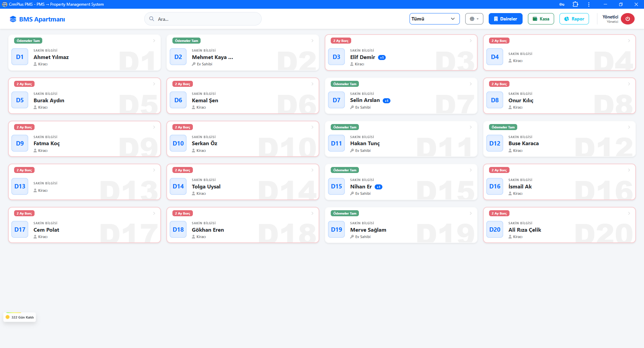Open the Daireler view
The image size is (644, 348).
click(x=505, y=19)
